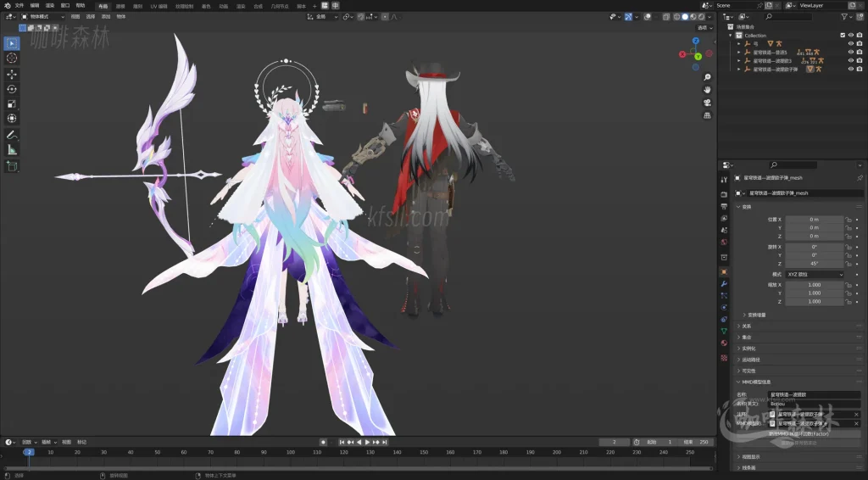Jump to timeline start button
Image resolution: width=868 pixels, height=480 pixels.
click(x=342, y=443)
